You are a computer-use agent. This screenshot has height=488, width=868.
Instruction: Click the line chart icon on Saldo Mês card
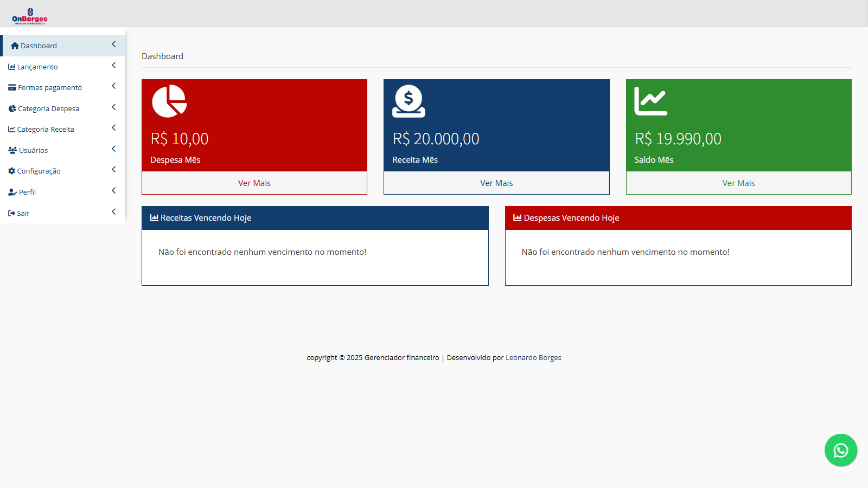coord(650,101)
